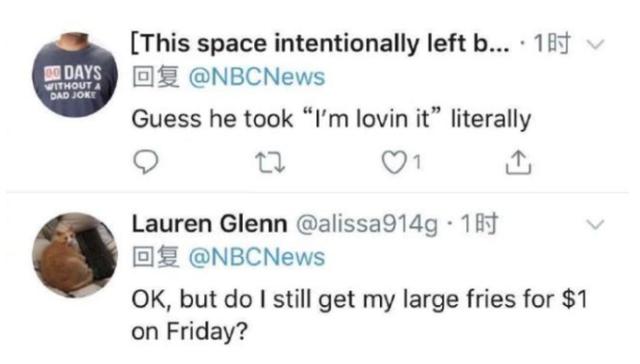
Task: Share the first tweet via upload icon
Action: [518, 162]
